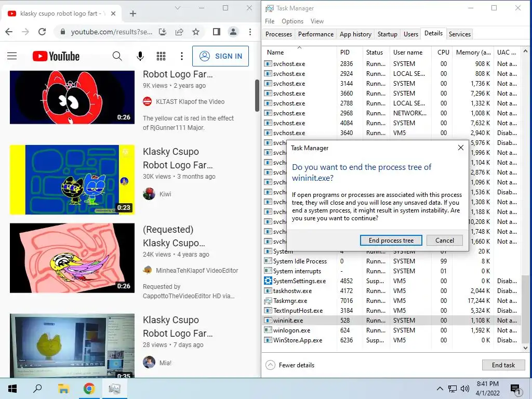This screenshot has height=399, width=532.
Task: Select the Taskmgr.exe process row
Action: (391, 301)
